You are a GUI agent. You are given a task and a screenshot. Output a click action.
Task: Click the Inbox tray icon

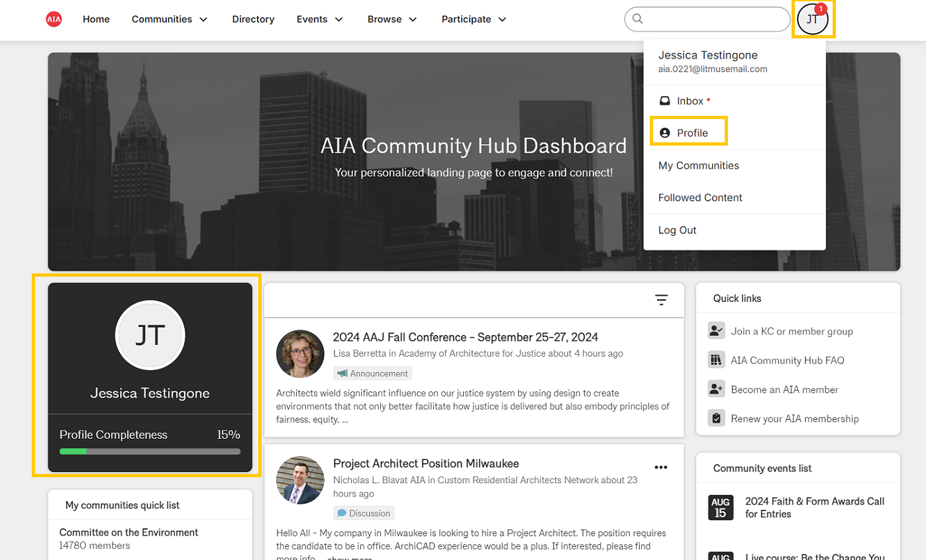[665, 101]
